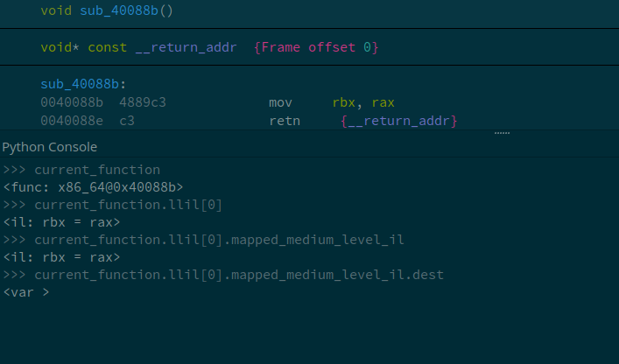Click the __return_addr variable declaration
Image resolution: width=619 pixels, height=364 pixels.
(186, 48)
